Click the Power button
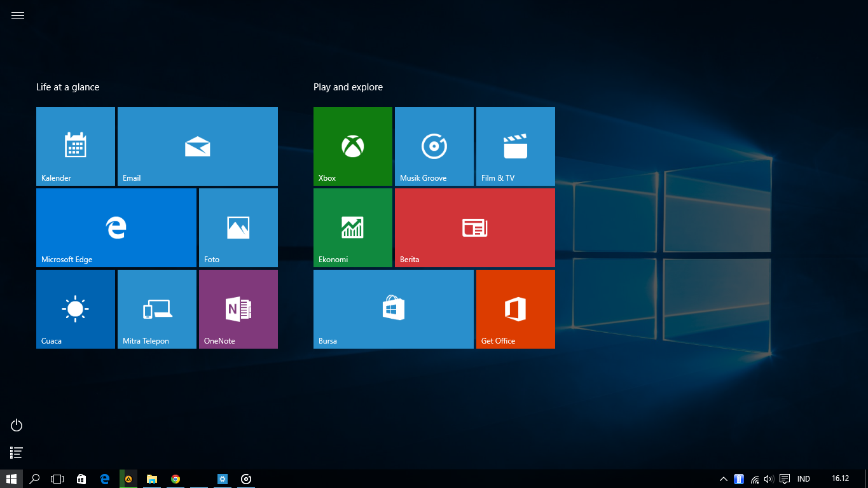This screenshot has width=868, height=488. tap(16, 425)
